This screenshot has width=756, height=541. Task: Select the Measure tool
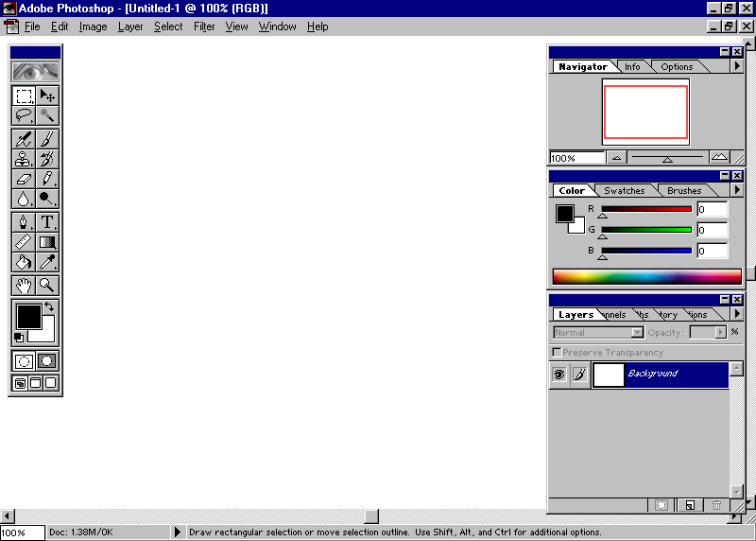tap(23, 242)
